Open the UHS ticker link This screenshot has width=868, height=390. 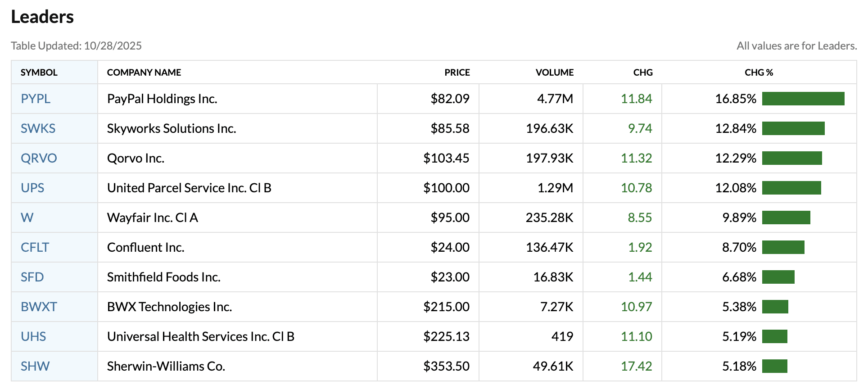click(33, 336)
